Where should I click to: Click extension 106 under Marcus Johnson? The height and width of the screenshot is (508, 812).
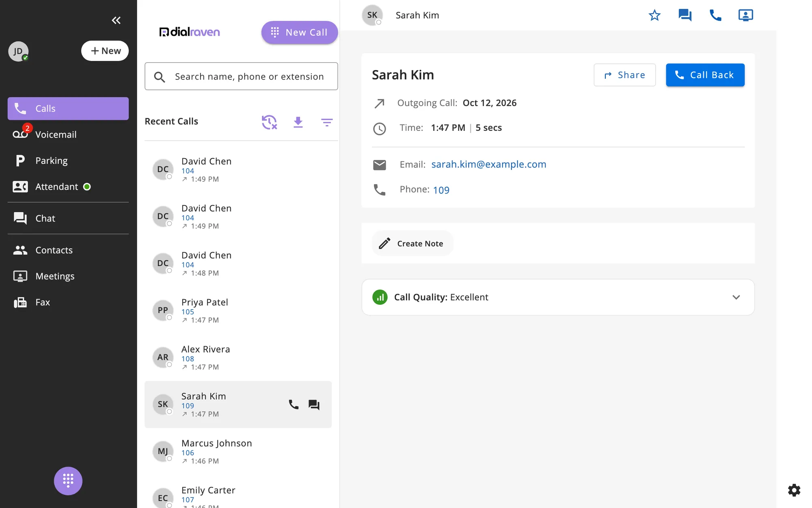coord(188,453)
